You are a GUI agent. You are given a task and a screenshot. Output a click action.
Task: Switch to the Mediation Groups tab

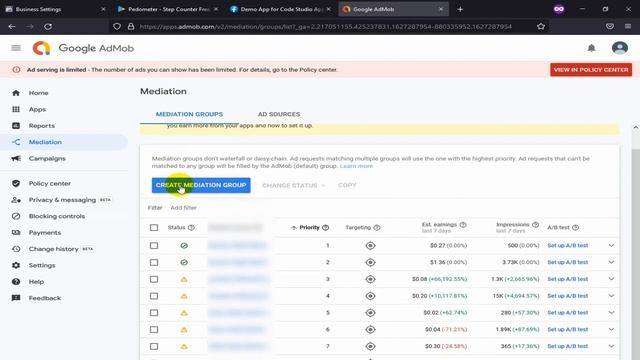point(189,114)
